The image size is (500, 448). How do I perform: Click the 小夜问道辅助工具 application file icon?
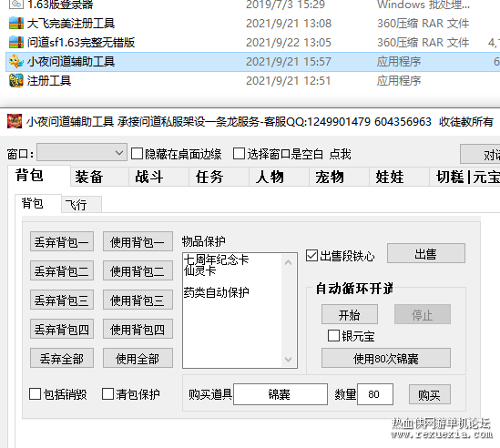(16, 61)
